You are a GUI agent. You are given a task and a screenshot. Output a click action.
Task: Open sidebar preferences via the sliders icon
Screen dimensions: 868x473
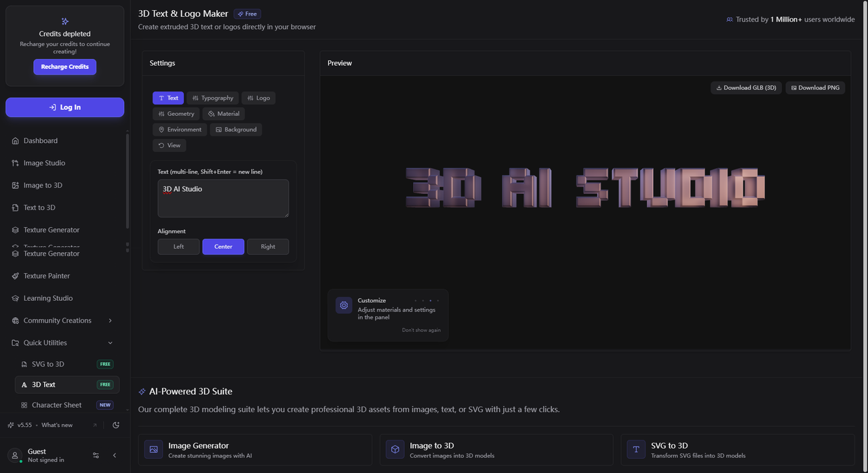pos(96,455)
